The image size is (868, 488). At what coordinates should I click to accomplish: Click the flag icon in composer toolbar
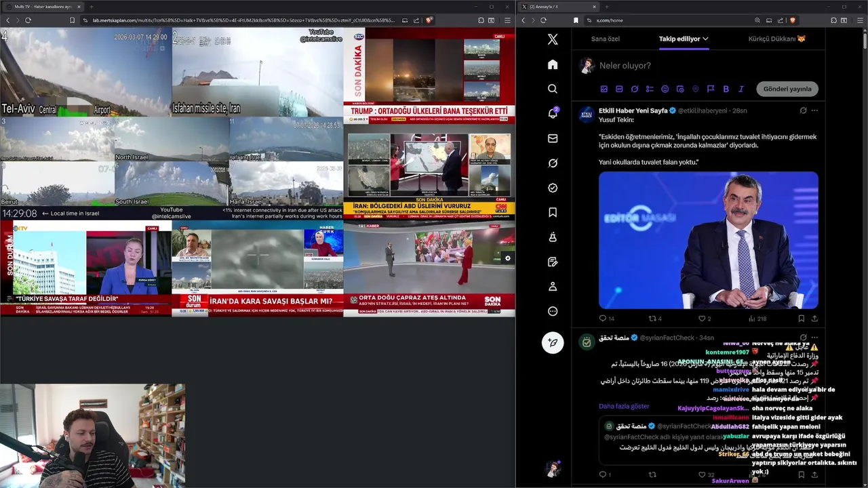(x=711, y=89)
